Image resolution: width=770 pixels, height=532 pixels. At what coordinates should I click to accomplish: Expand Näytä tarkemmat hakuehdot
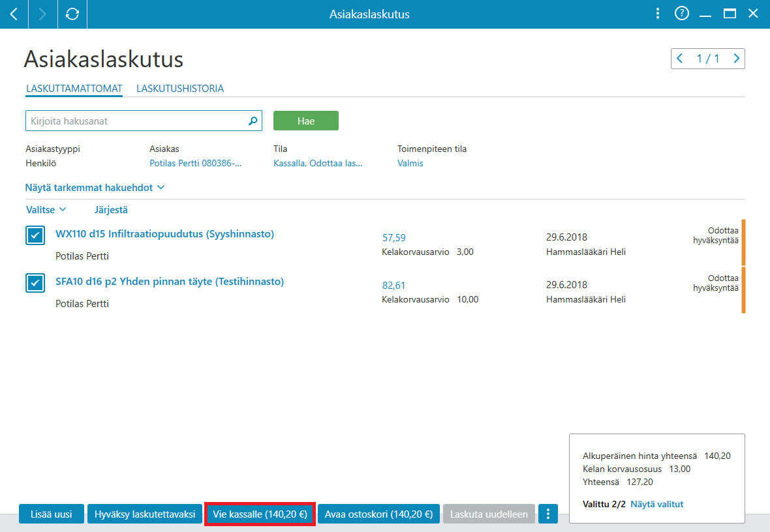coord(95,188)
